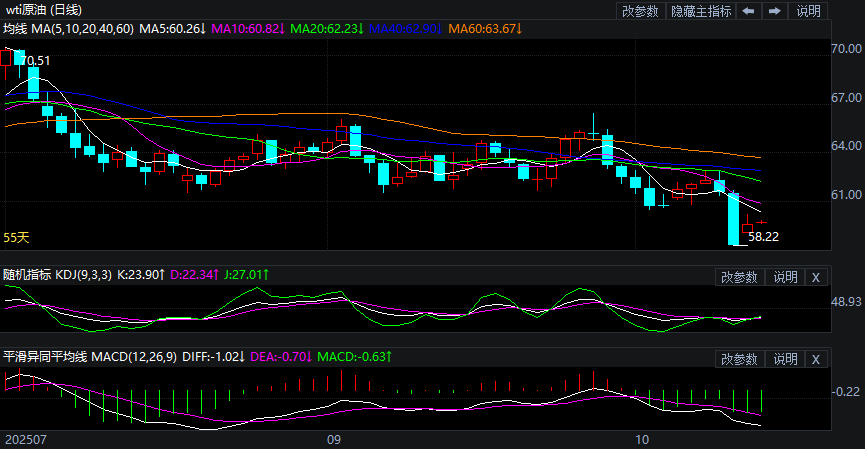The width and height of the screenshot is (865, 449).
Task: Show 说明 for the KDJ indicator
Action: [x=786, y=277]
